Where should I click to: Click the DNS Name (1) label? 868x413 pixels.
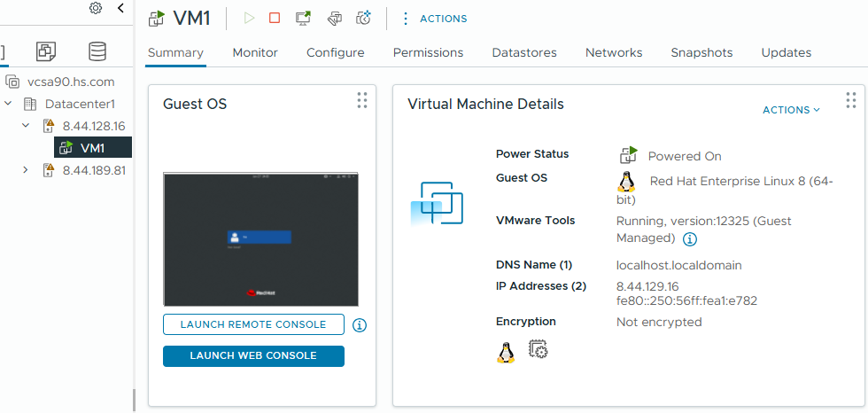pyautogui.click(x=533, y=265)
